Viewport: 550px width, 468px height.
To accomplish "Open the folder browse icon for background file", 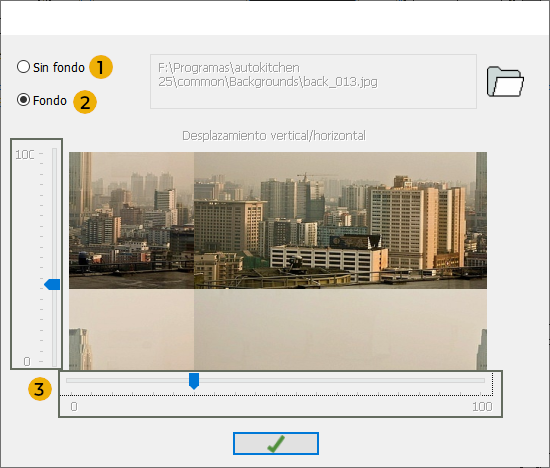I will [x=505, y=81].
